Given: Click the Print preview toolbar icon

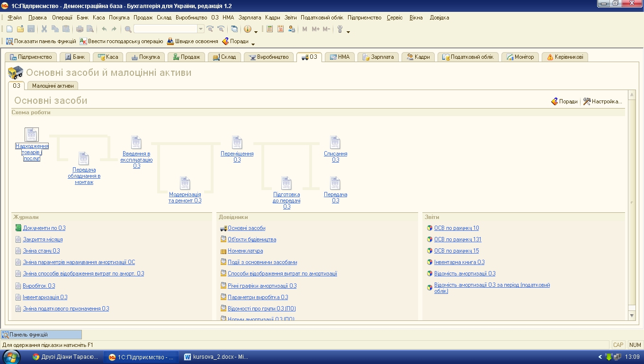Looking at the screenshot, I should coord(90,29).
